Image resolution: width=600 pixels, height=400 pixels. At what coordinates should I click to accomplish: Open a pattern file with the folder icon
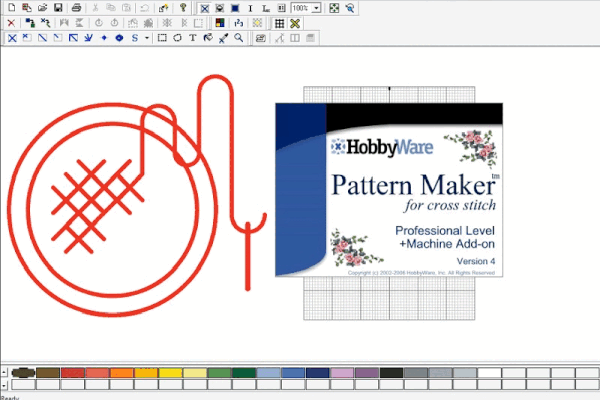[42, 8]
